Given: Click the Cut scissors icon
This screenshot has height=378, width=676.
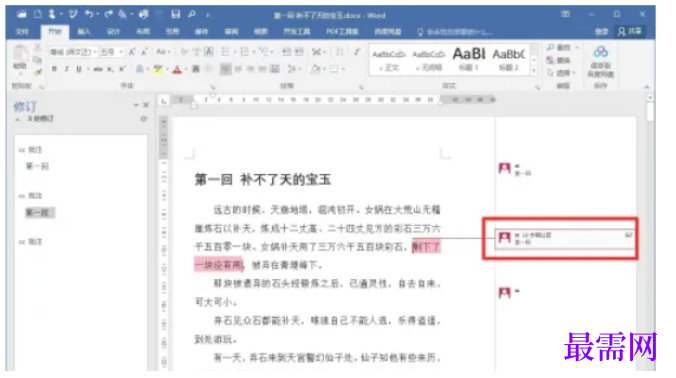Looking at the screenshot, I should pyautogui.click(x=38, y=47).
